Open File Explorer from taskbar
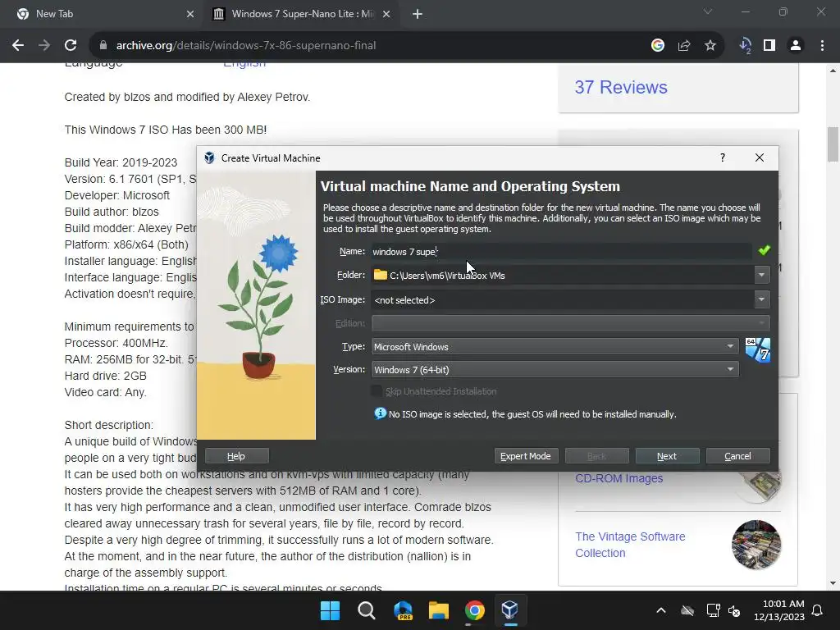The image size is (840, 630). point(439,610)
